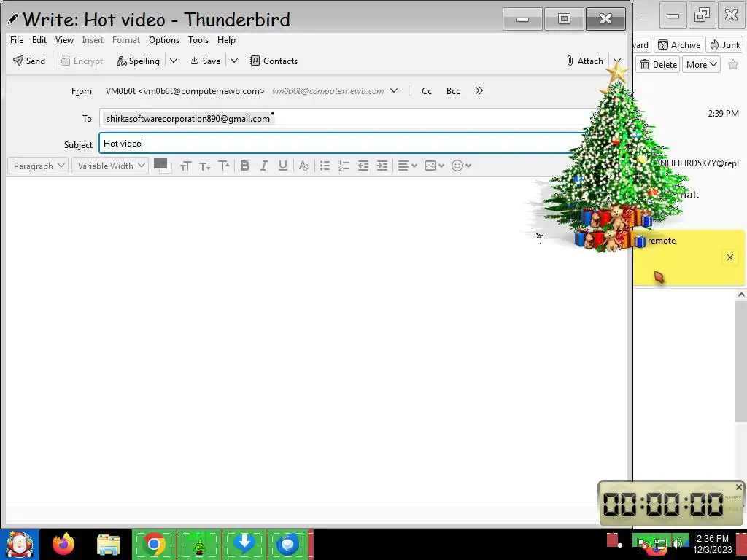Outdent the text

(x=363, y=166)
